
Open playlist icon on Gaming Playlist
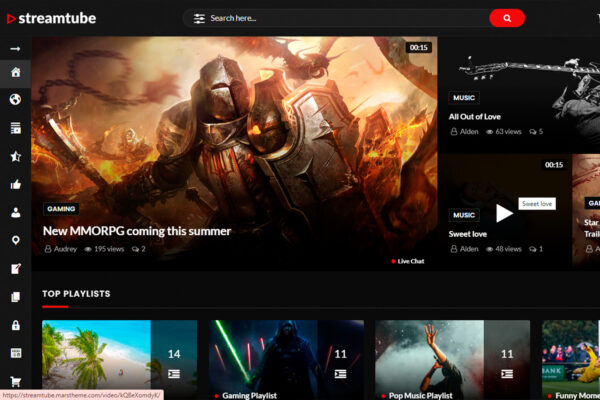click(x=340, y=374)
